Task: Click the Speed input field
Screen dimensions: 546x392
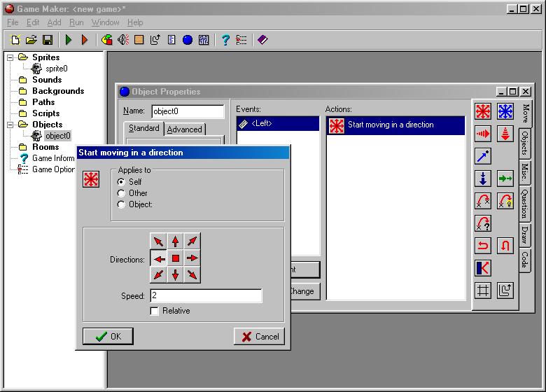Action: tap(205, 296)
